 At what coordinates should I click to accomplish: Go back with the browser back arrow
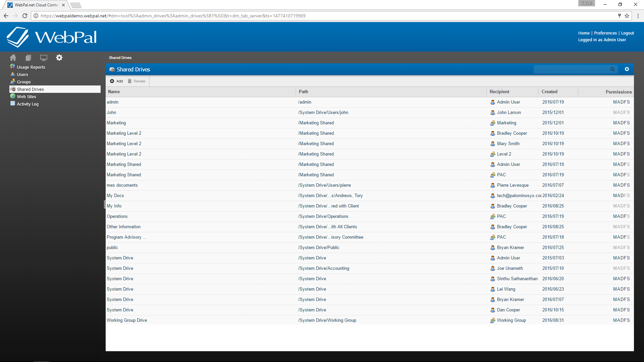[6, 16]
